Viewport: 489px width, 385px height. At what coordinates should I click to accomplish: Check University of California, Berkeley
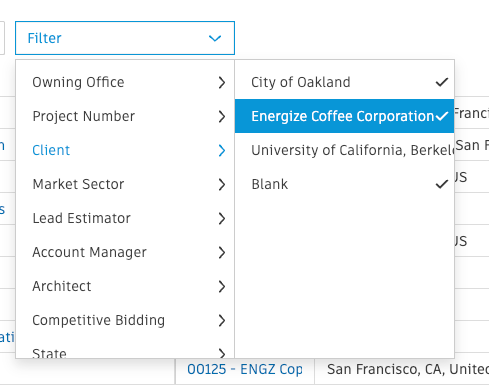[x=344, y=150]
